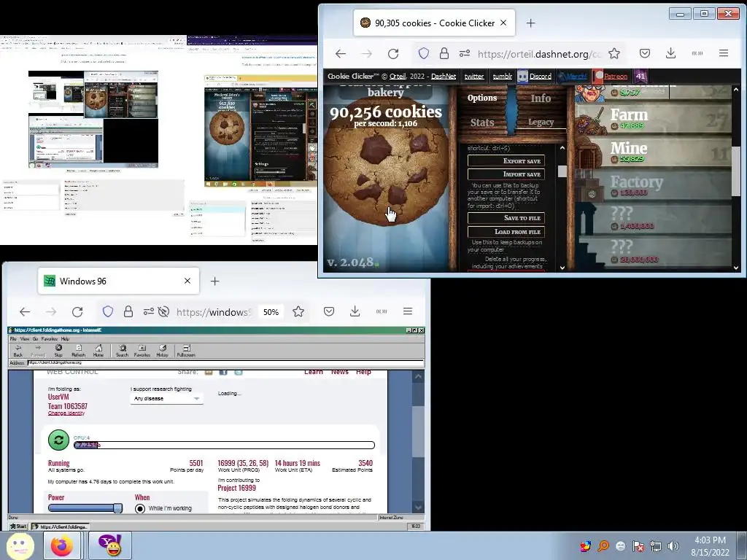Click the Yahoo Messenger taskbar icon
Image resolution: width=747 pixels, height=560 pixels.
click(110, 545)
